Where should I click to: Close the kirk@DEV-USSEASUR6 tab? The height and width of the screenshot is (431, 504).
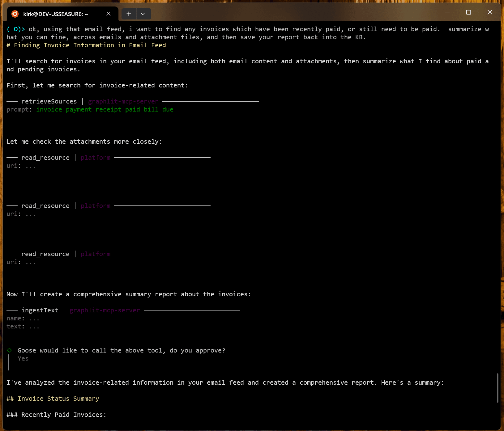click(109, 14)
